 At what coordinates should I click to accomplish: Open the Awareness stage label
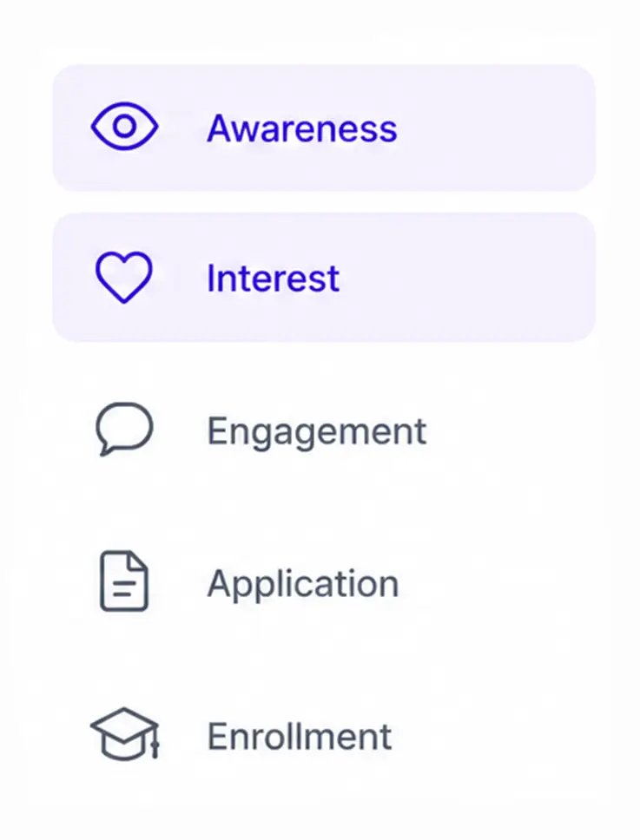[x=302, y=128]
